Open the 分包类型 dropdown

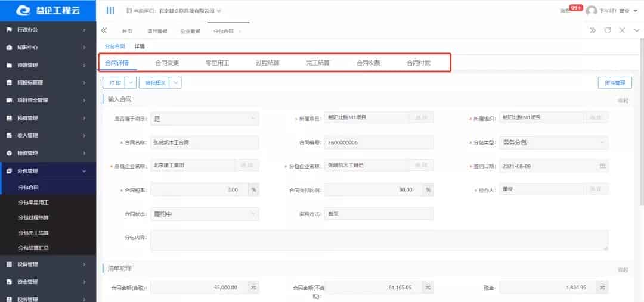[553, 142]
